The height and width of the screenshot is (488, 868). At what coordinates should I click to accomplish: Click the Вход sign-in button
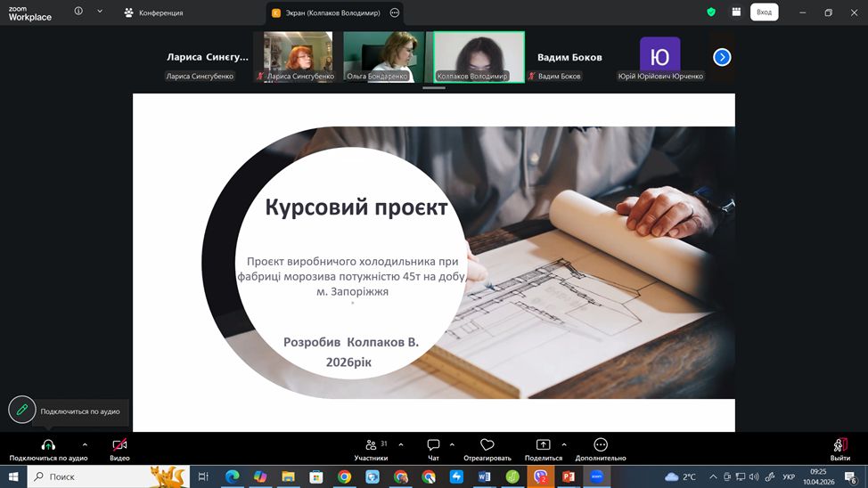click(x=764, y=12)
